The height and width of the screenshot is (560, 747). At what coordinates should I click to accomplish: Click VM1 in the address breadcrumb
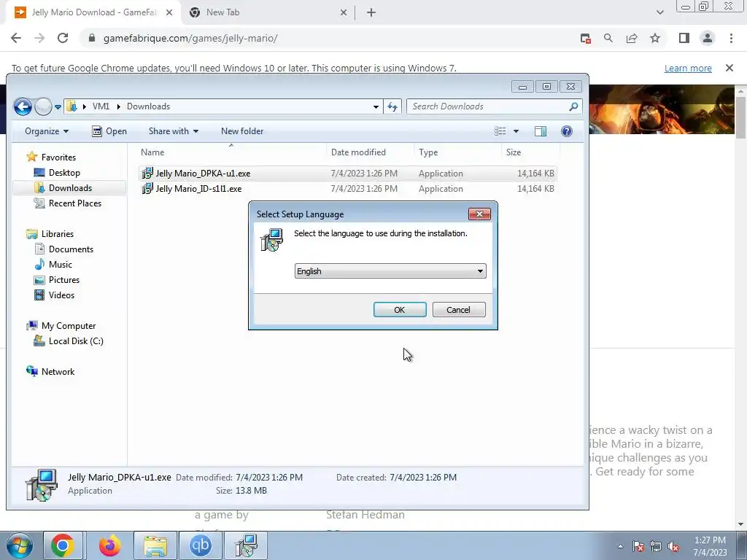click(101, 106)
